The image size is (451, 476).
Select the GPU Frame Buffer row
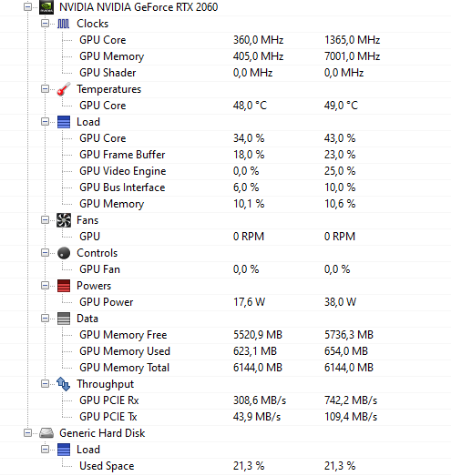(x=226, y=155)
